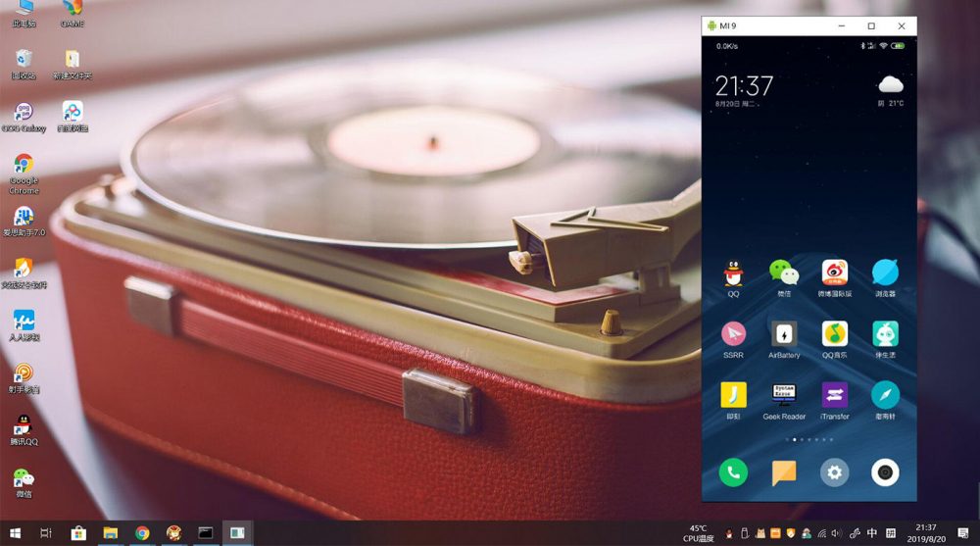
Task: Click the yellow shield security tray icon
Action: tap(791, 533)
